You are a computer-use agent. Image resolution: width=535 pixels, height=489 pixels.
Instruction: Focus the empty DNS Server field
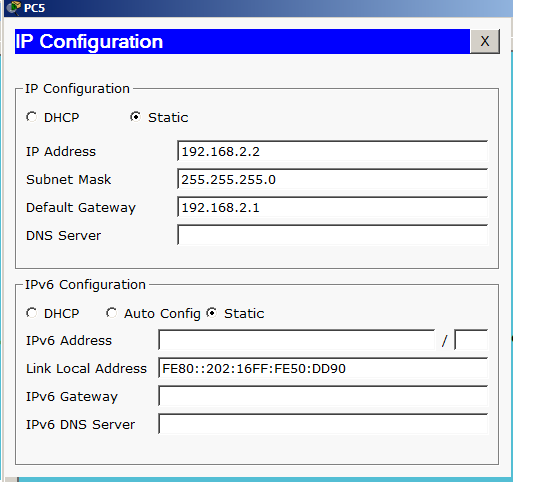[x=333, y=235]
